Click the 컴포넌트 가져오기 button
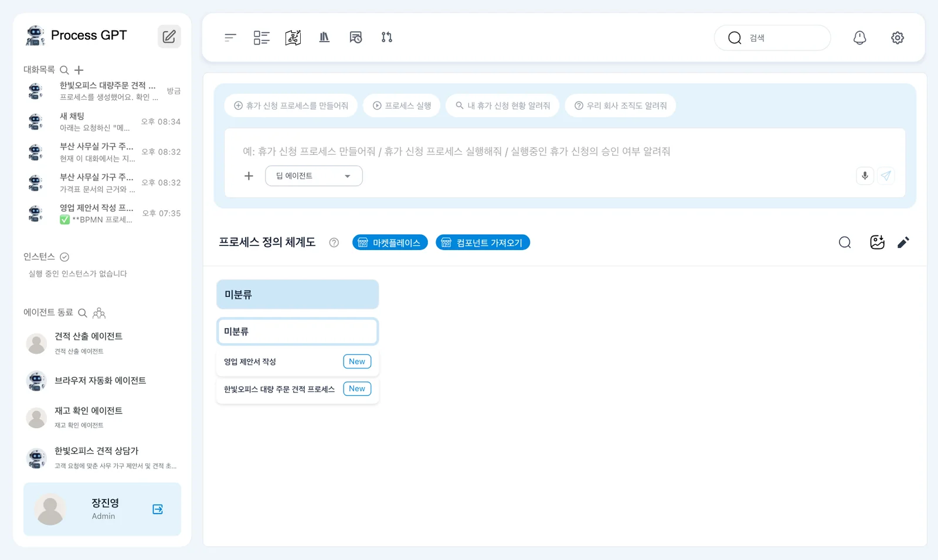 point(482,243)
